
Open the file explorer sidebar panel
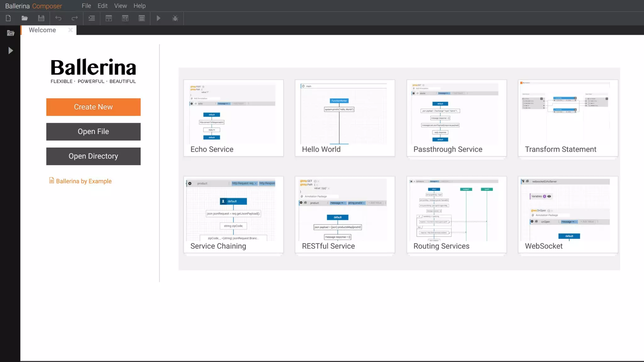(x=10, y=33)
